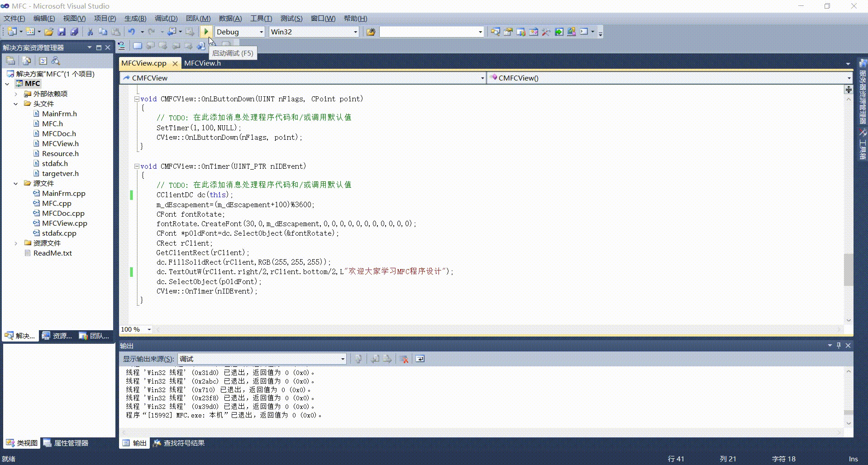Open the 100 % zoom dropdown
Viewport: 868px width, 465px height.
click(149, 329)
